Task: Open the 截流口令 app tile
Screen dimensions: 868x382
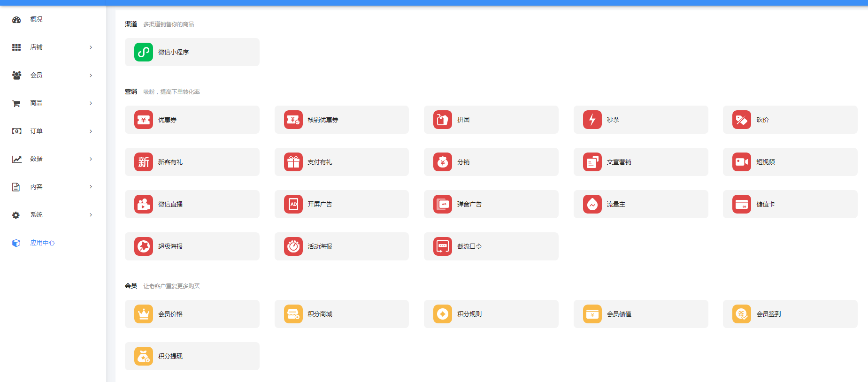Action: [x=491, y=246]
